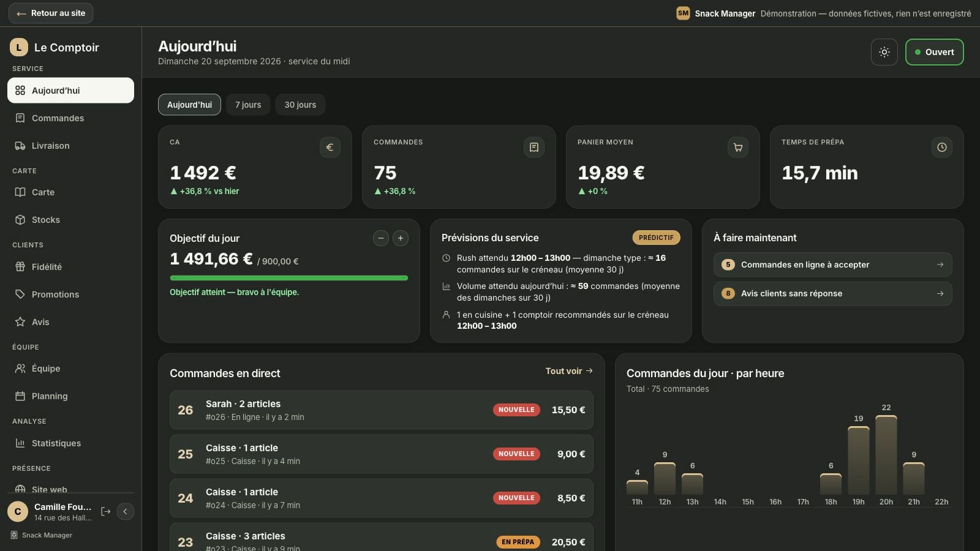Click the Avis star icon
This screenshot has height=551, width=980.
click(20, 322)
